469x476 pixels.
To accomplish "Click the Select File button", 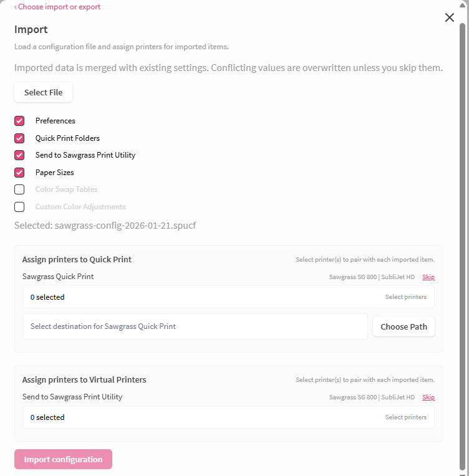I will [43, 92].
